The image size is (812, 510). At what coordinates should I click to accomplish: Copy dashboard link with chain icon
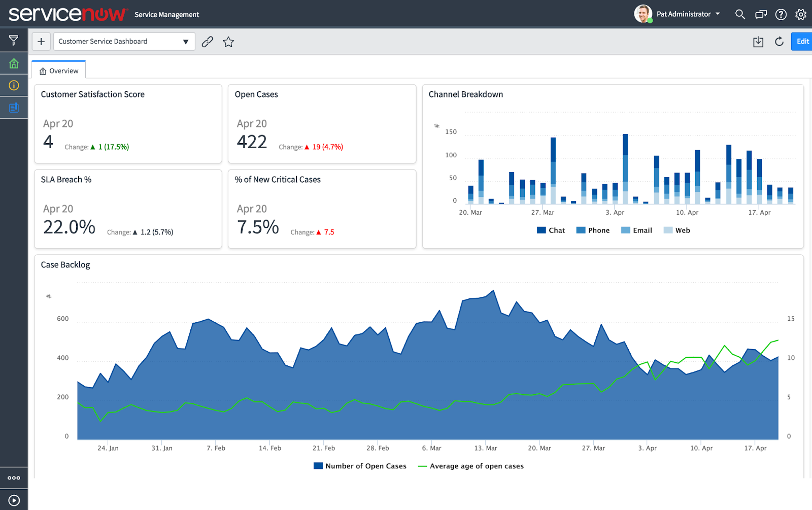coord(207,42)
